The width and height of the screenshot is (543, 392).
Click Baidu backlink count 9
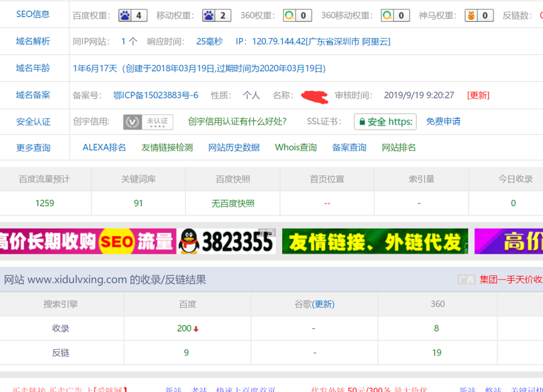click(186, 353)
